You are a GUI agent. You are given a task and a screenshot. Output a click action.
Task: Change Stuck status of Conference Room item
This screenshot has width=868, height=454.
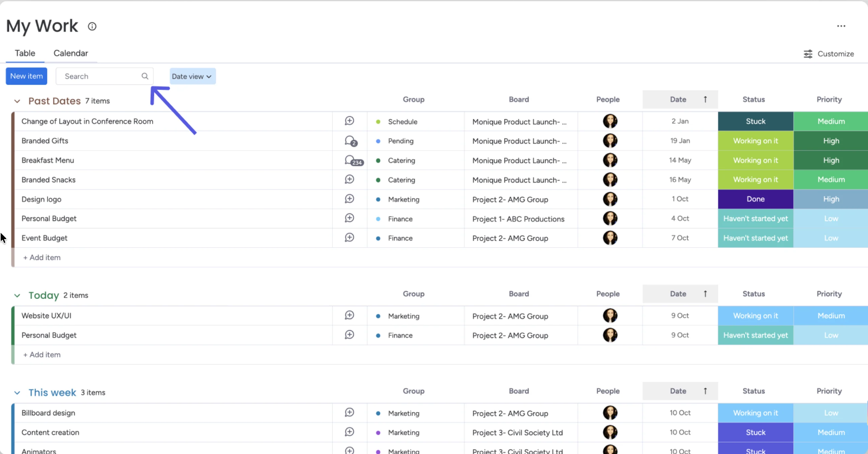[756, 121]
